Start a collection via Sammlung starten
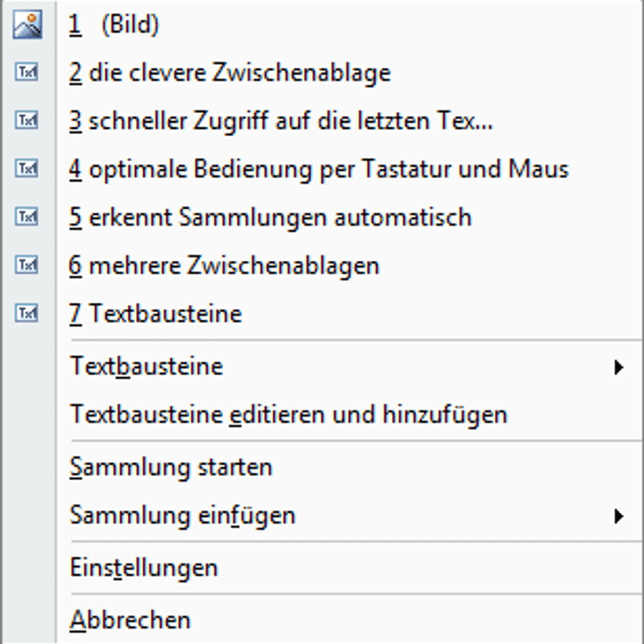The height and width of the screenshot is (644, 644). click(x=171, y=466)
